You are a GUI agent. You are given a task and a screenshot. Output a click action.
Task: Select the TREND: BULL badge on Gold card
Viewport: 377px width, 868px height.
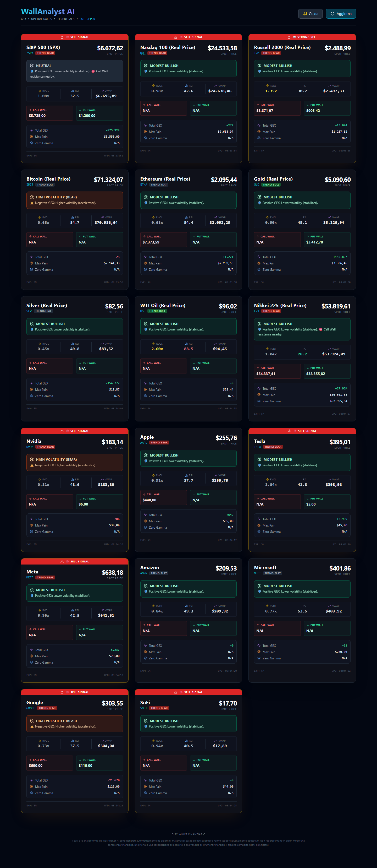coord(271,185)
